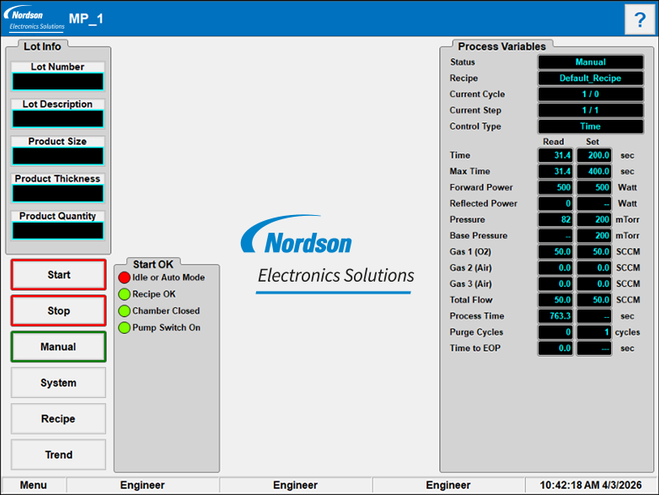The image size is (659, 495).
Task: Click the Control Type value Time
Action: [590, 126]
